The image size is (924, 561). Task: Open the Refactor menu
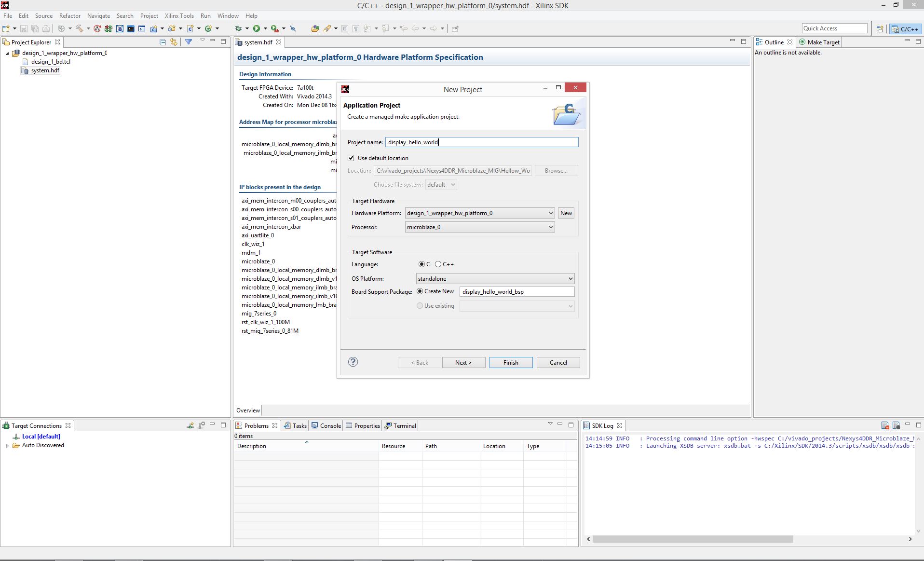click(70, 15)
